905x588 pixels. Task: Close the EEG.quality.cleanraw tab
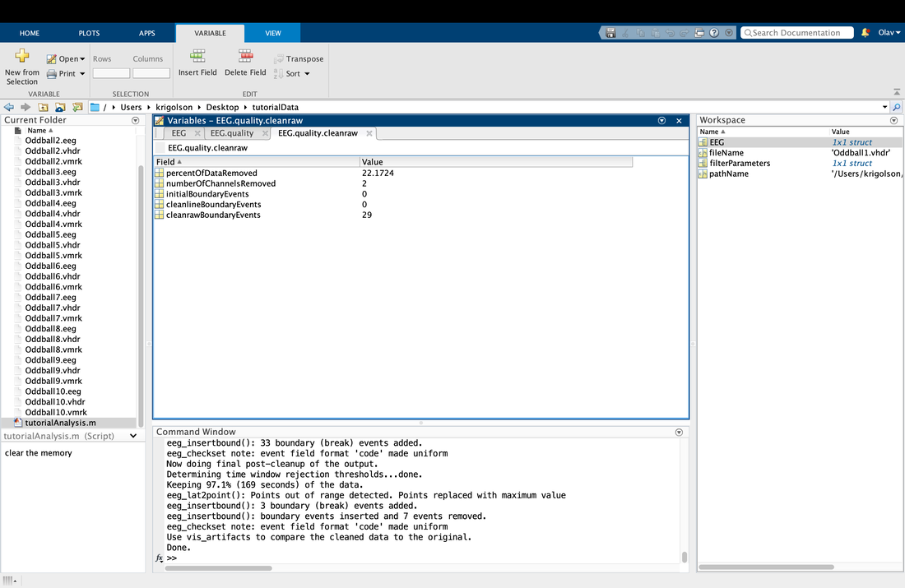pyautogui.click(x=369, y=133)
